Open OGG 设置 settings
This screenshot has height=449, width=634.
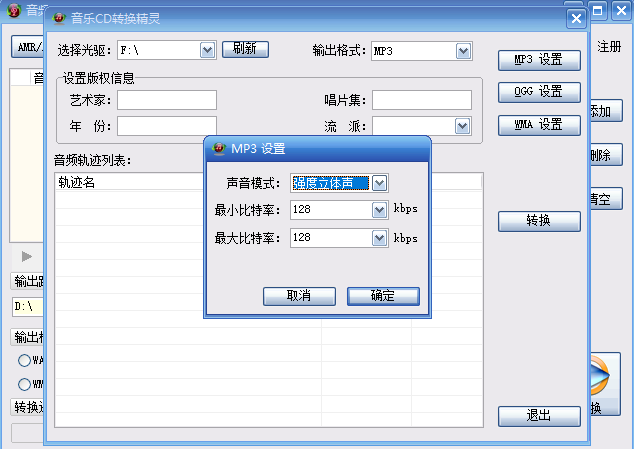click(x=539, y=92)
